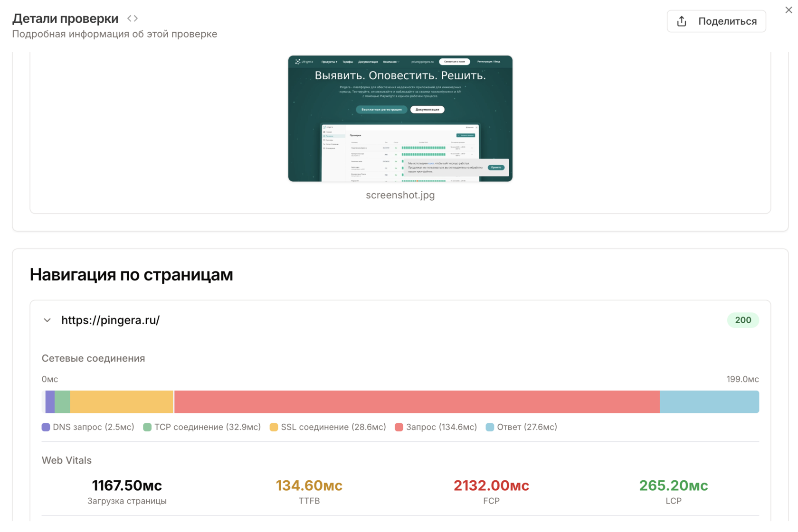Screen dimensions: 798x532
Task: Click the Навигация по страницам heading
Action: [132, 275]
